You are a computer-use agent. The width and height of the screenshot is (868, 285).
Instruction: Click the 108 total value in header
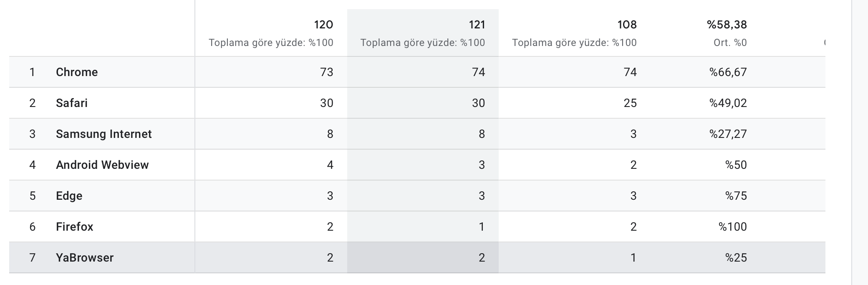point(627,25)
